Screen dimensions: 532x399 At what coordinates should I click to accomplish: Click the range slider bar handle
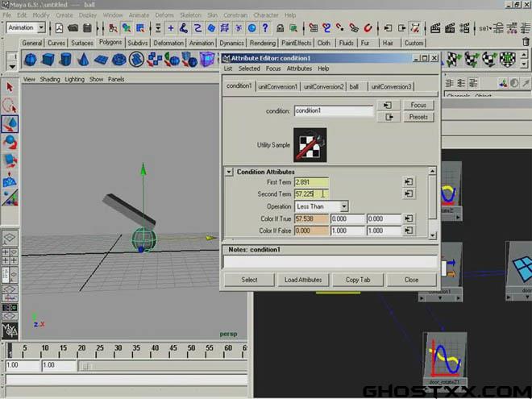85,366
